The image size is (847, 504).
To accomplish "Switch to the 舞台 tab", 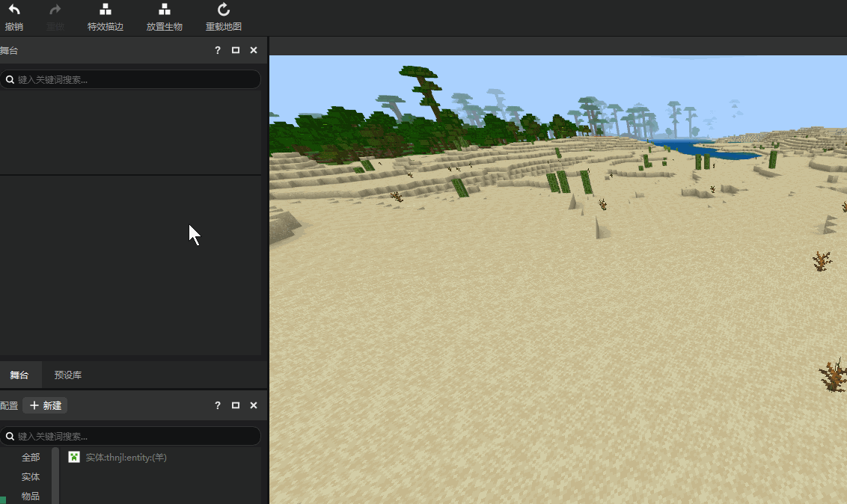I will point(19,375).
